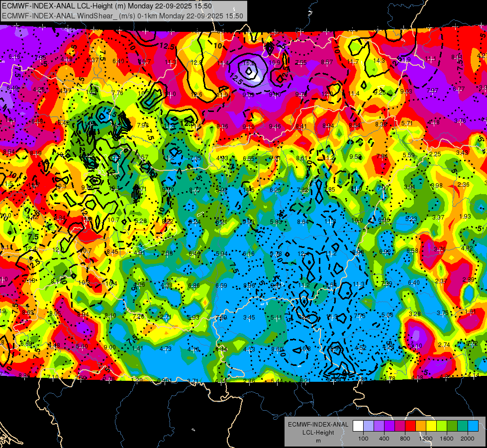Click the wind shear value 4.82

tap(467, 248)
